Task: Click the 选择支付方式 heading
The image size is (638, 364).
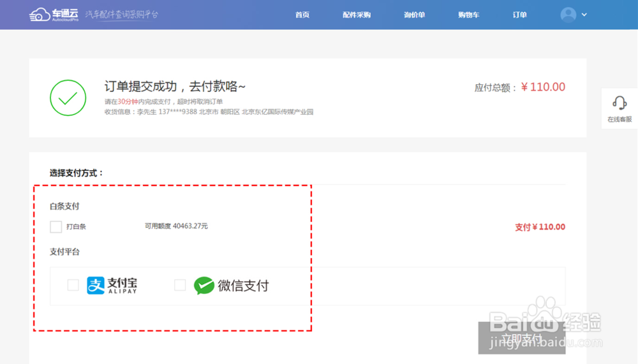Action: [x=77, y=173]
